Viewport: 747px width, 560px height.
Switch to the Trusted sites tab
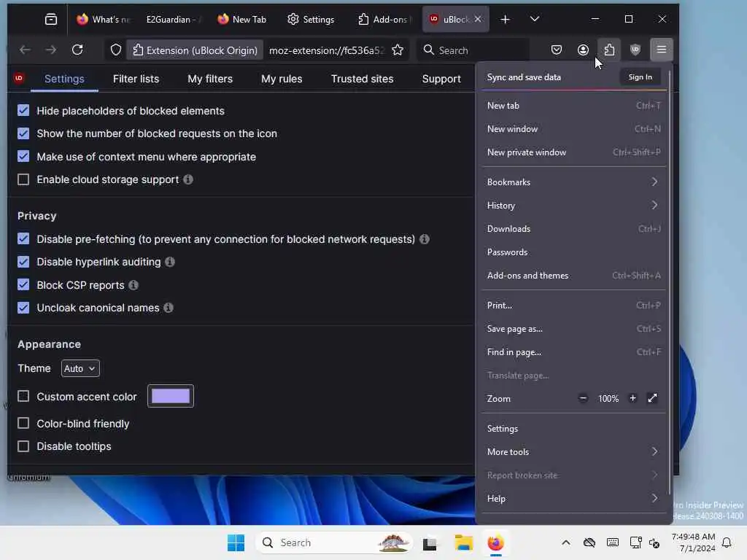[362, 79]
